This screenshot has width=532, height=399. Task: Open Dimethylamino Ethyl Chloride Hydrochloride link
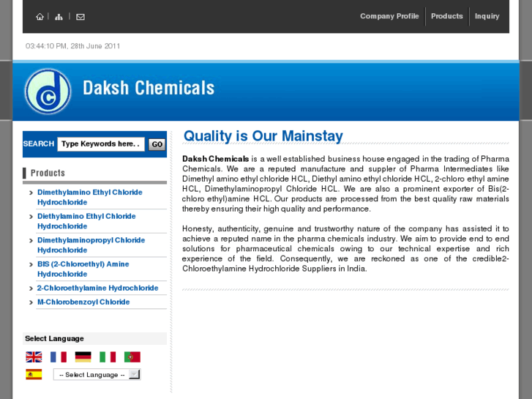tap(89, 197)
